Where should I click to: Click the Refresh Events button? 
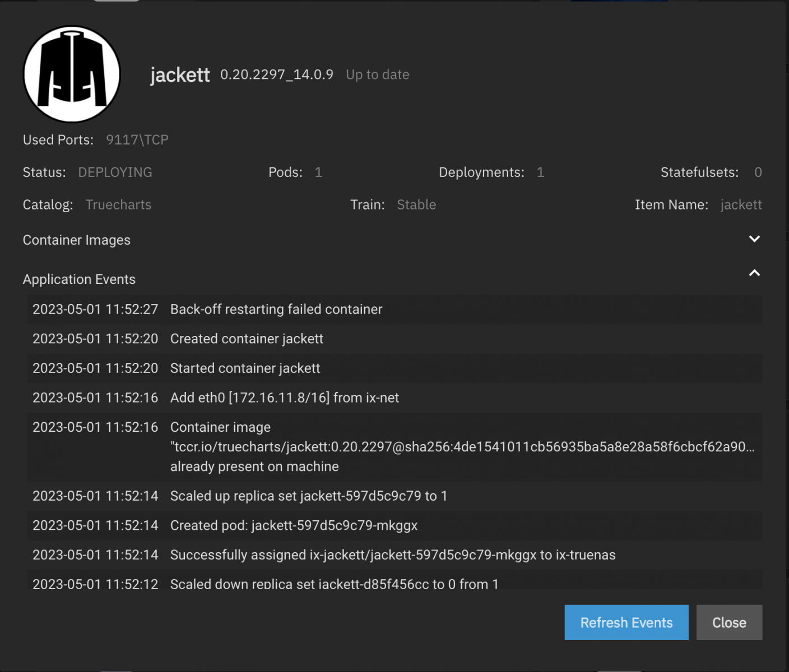click(x=626, y=622)
